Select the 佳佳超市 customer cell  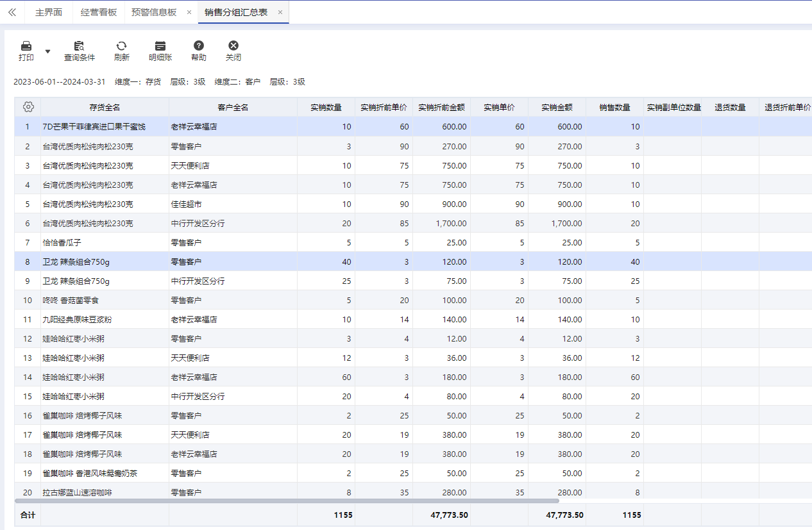(x=187, y=204)
